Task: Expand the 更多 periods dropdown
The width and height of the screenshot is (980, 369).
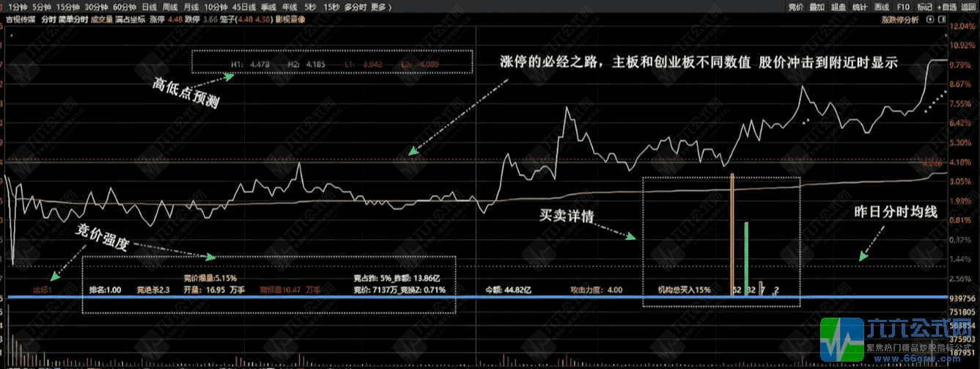Action: 380,7
